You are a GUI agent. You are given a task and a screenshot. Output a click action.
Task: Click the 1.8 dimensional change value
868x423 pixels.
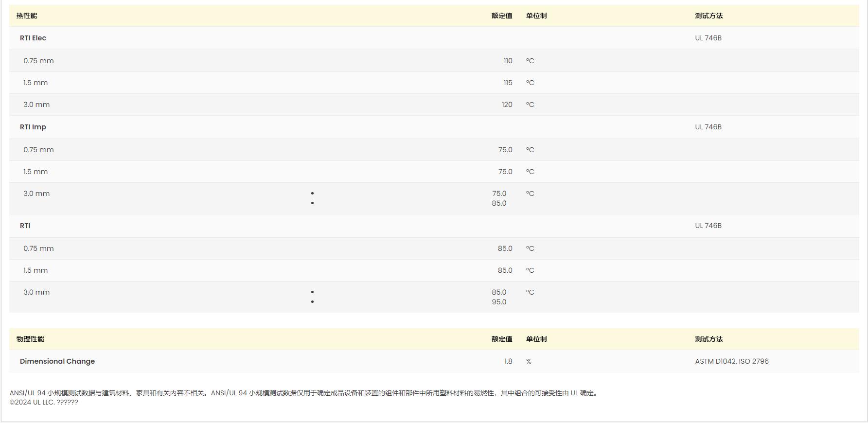pyautogui.click(x=508, y=361)
